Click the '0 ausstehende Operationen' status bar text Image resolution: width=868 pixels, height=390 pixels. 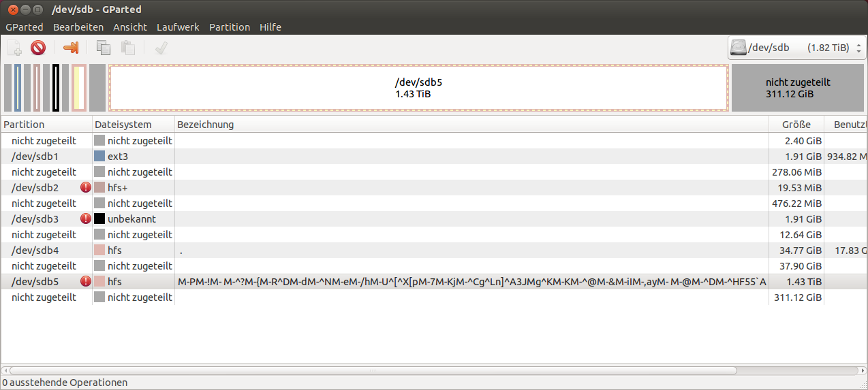click(65, 383)
